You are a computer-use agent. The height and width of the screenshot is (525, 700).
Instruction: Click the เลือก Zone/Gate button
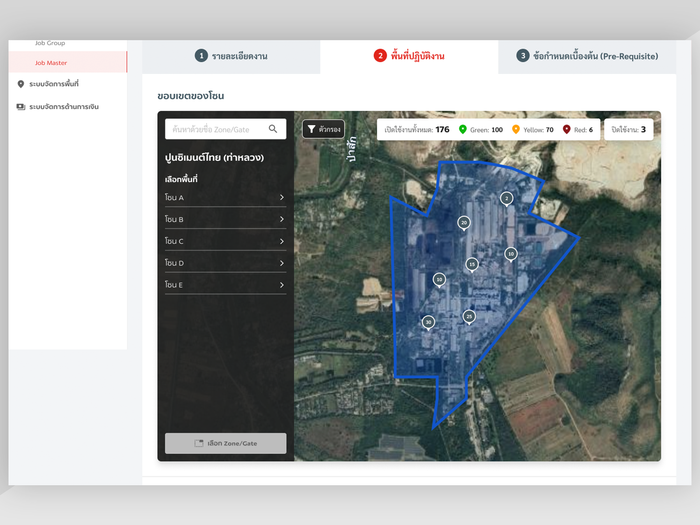(225, 443)
